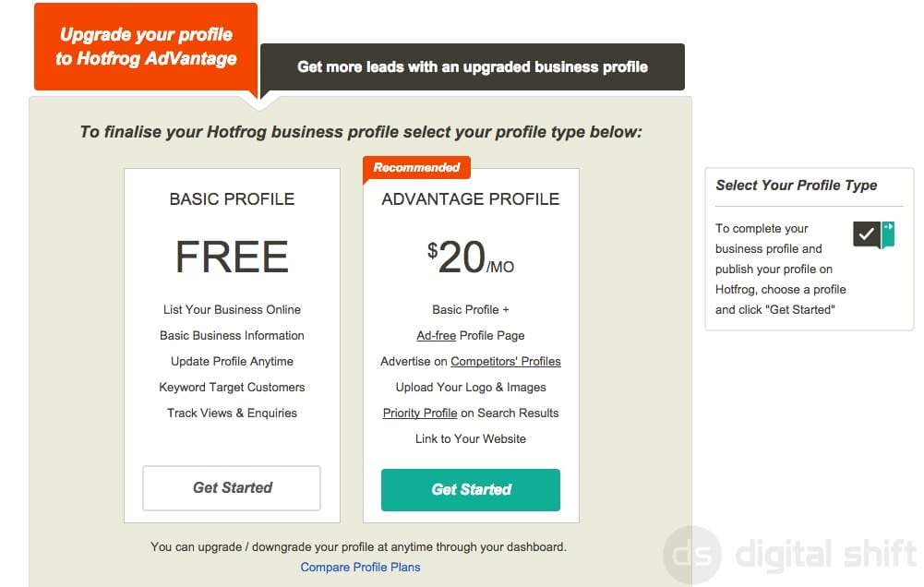Click the Get more leads dark banner
This screenshot has height=587, width=924.
(x=473, y=66)
